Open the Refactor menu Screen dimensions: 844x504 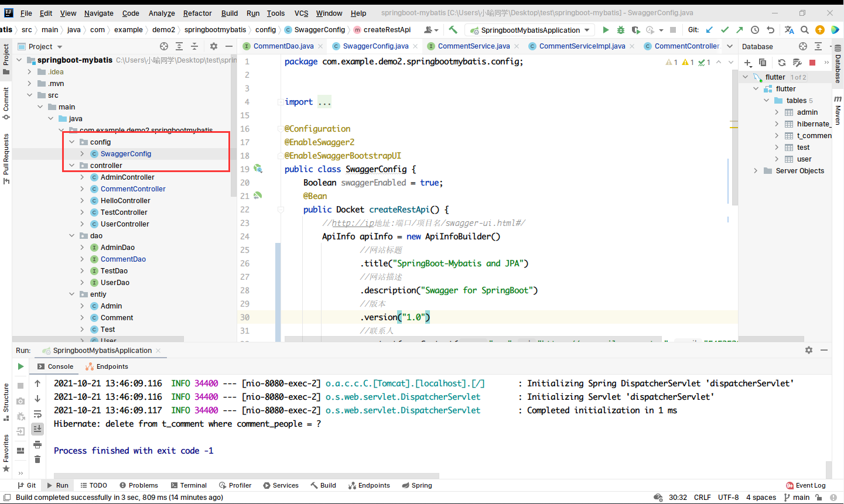[197, 13]
